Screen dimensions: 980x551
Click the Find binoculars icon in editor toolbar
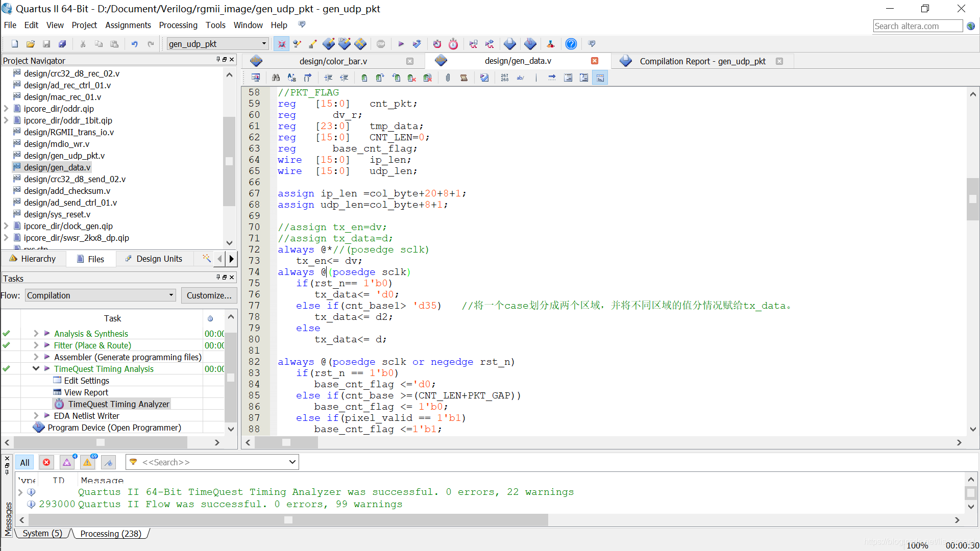pos(276,78)
